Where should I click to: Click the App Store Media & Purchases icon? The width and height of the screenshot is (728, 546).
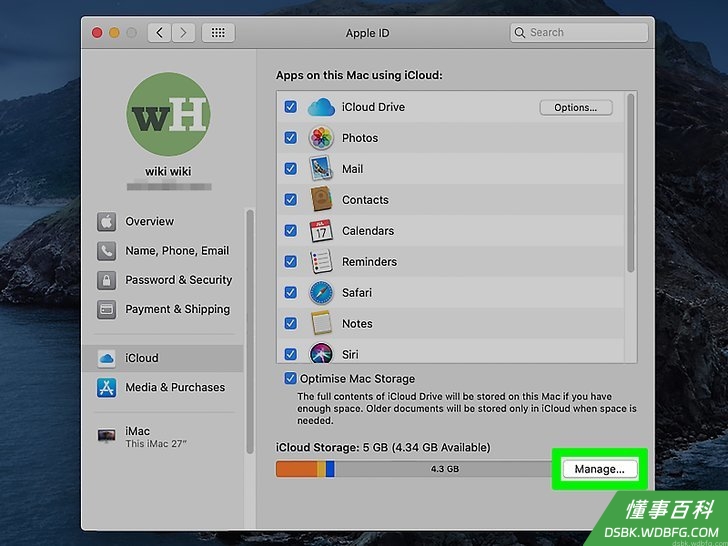coord(106,388)
